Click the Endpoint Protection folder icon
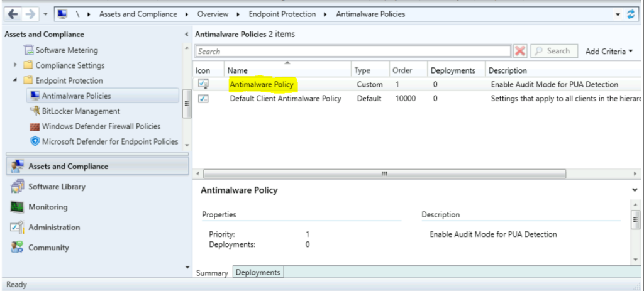The height and width of the screenshot is (291, 644). tap(28, 80)
